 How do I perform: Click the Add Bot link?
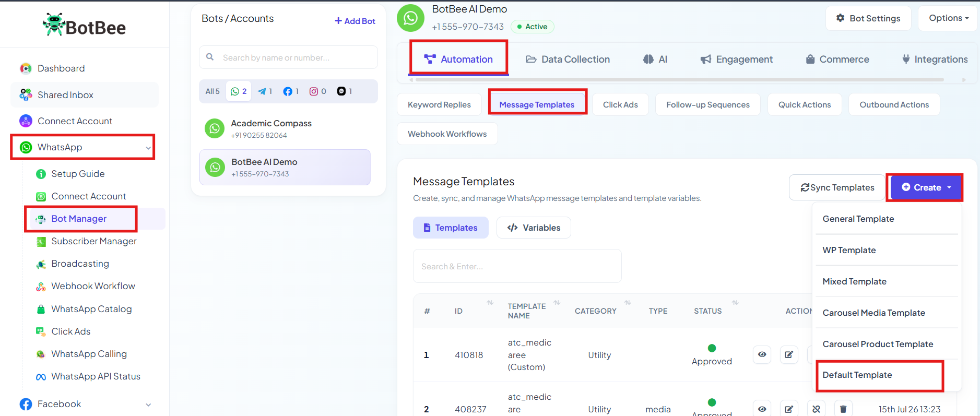click(x=355, y=21)
